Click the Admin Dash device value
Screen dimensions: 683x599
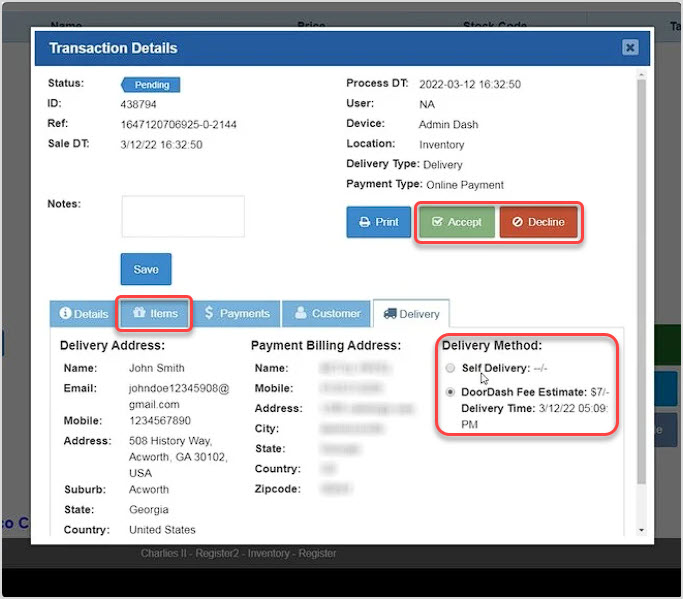point(448,125)
